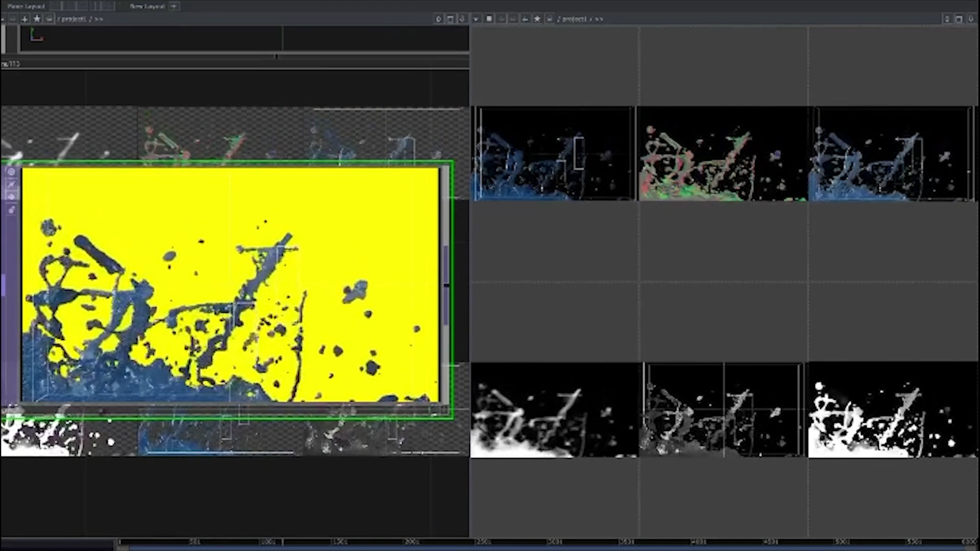The height and width of the screenshot is (551, 980).
Task: Click the top circular icon in the purple viewer toolbar
Action: coord(11,172)
